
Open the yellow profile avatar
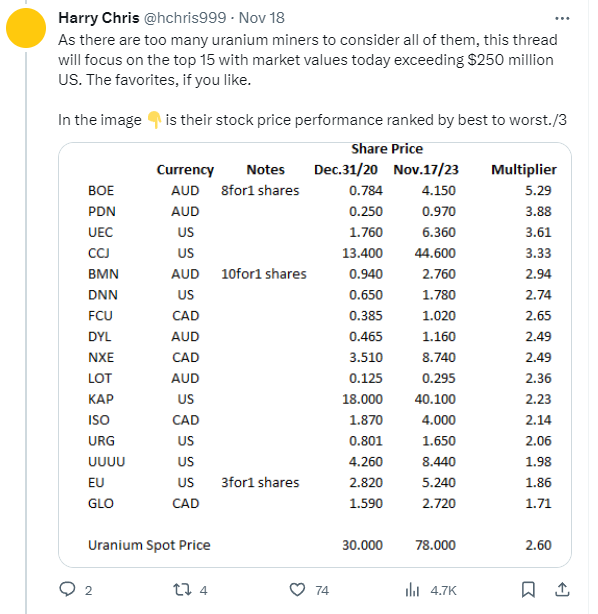[x=26, y=28]
